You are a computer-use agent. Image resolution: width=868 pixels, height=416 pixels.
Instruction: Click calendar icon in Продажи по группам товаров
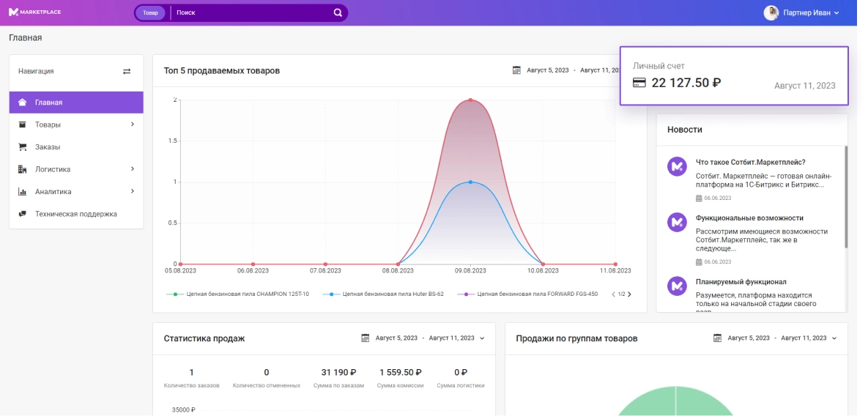tap(717, 338)
